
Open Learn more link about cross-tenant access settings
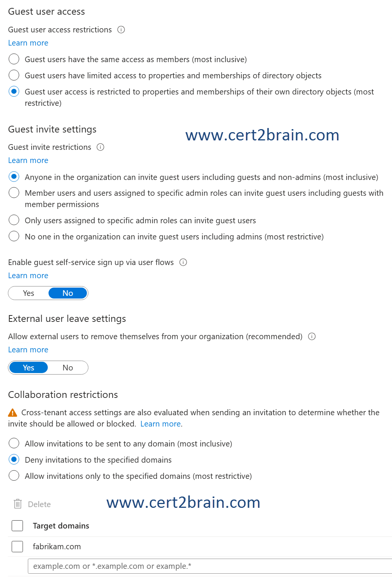(x=160, y=424)
